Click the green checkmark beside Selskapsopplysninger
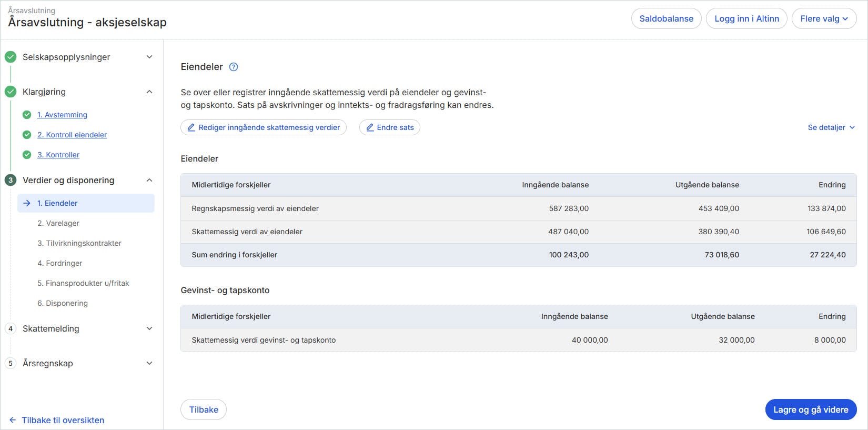Image resolution: width=868 pixels, height=430 pixels. click(11, 57)
